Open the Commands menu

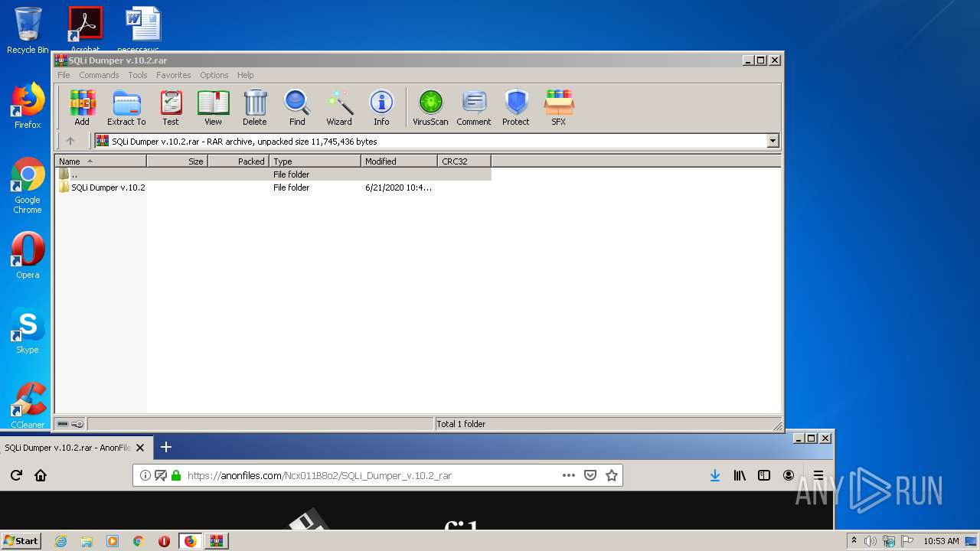[x=99, y=75]
